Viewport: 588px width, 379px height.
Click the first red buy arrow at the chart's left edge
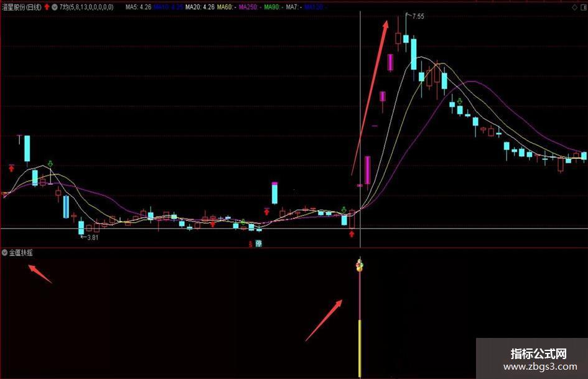click(x=11, y=168)
